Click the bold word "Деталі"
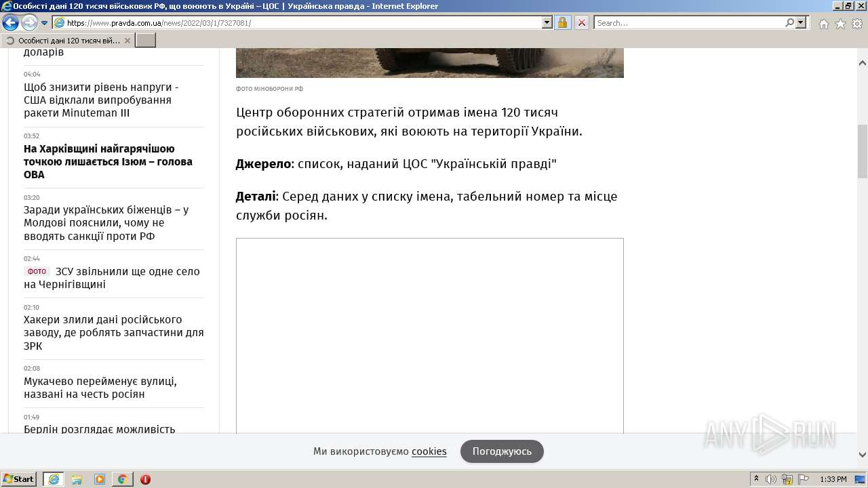The width and height of the screenshot is (868, 488). 256,197
